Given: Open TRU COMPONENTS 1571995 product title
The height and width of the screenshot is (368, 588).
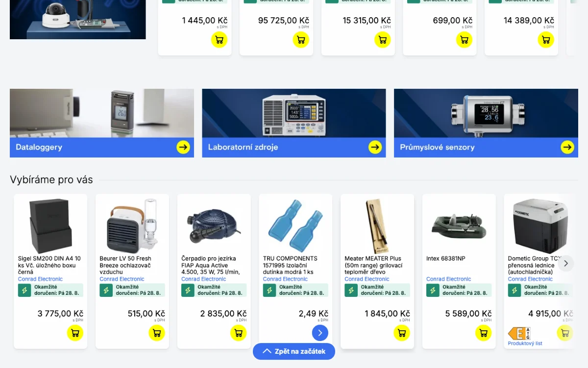Looking at the screenshot, I should point(290,265).
